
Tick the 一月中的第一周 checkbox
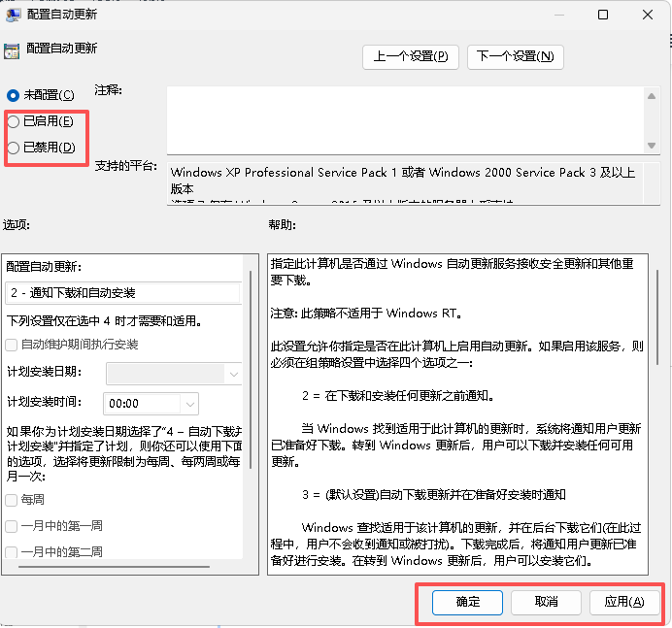pos(12,526)
